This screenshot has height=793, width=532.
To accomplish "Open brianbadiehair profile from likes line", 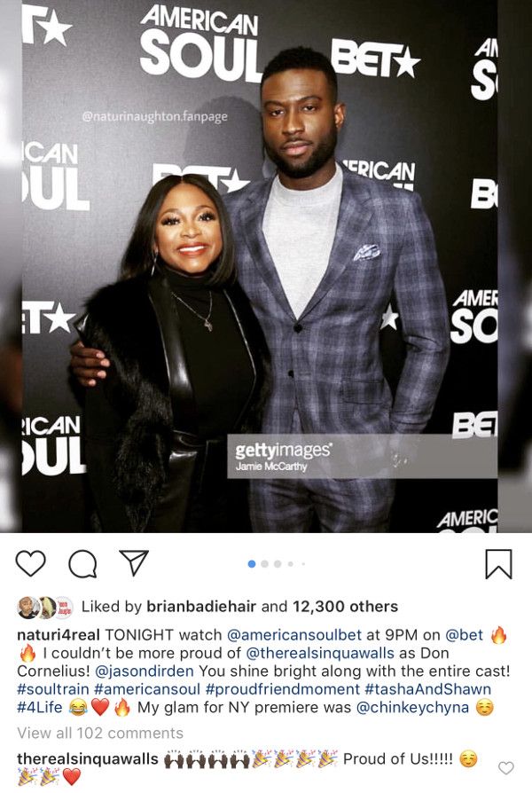I will pos(201,607).
